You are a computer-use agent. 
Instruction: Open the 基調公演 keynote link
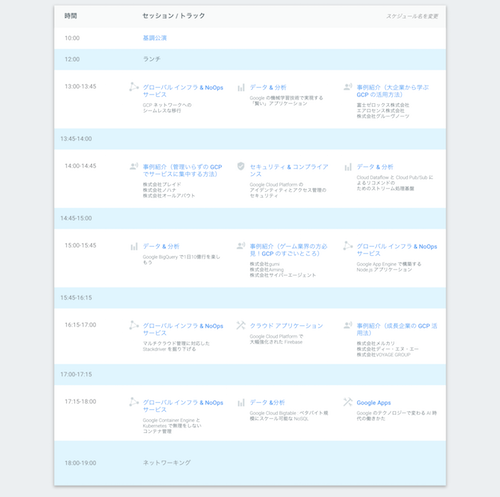pyautogui.click(x=155, y=38)
